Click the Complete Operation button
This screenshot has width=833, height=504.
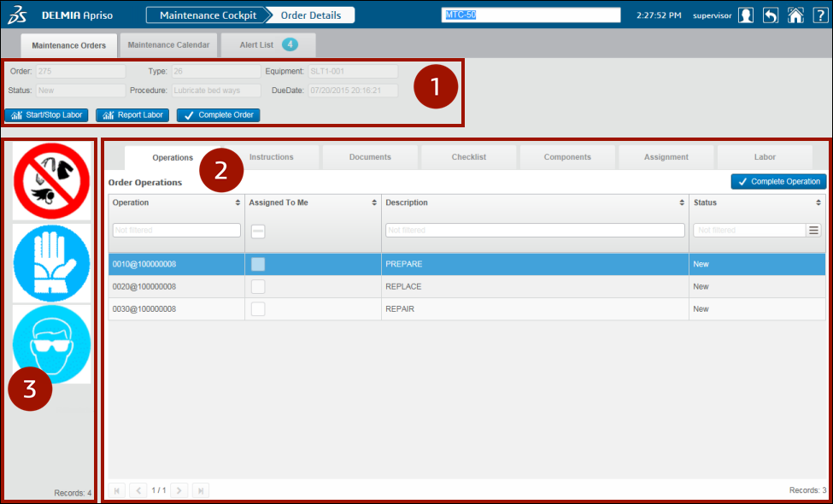(x=779, y=182)
